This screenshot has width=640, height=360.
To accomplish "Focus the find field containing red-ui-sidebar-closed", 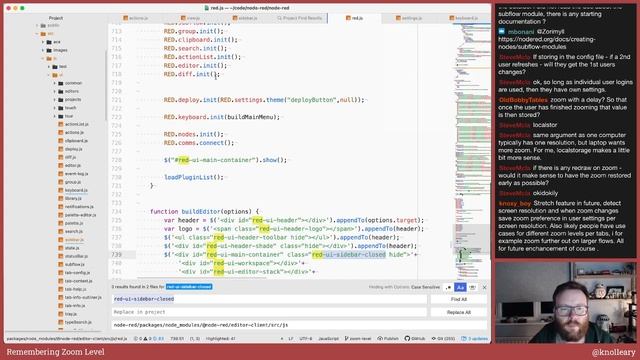I will click(269, 299).
